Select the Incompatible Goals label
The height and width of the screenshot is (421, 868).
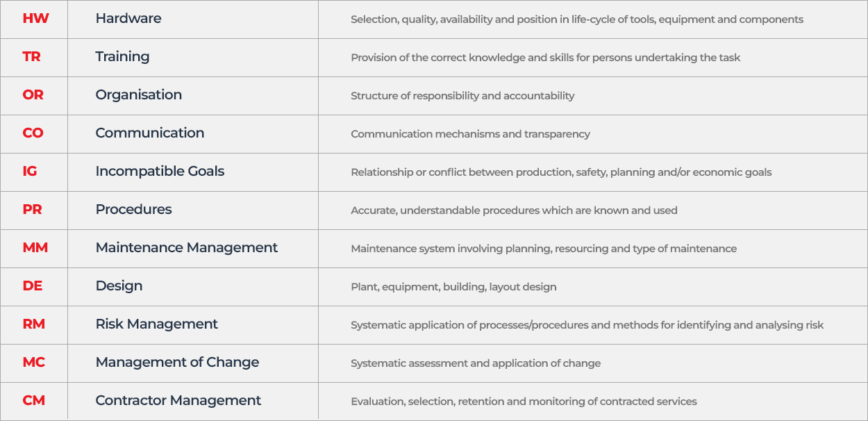(160, 172)
